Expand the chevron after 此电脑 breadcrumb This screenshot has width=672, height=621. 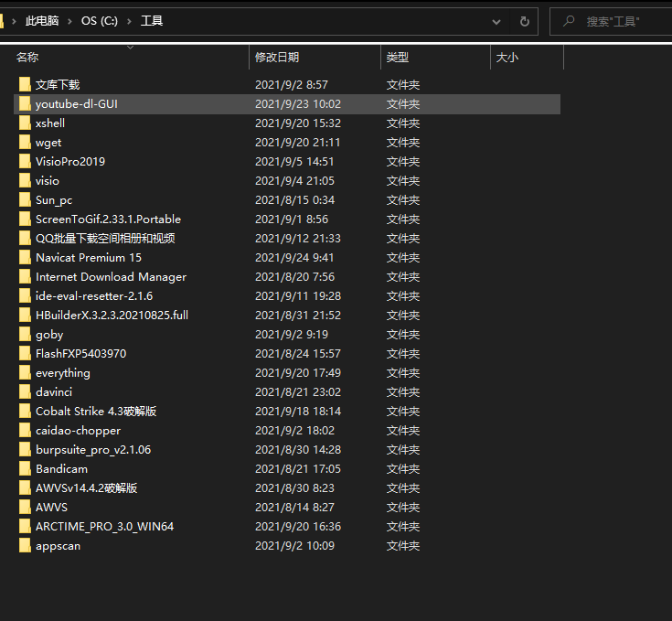[69, 21]
